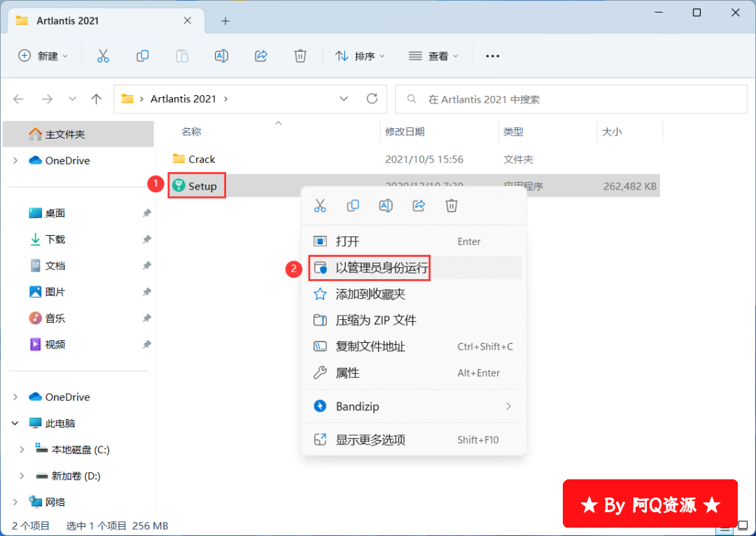Expand the first OneDrive tree node
Viewport: 756px width, 536px height.
[15, 160]
